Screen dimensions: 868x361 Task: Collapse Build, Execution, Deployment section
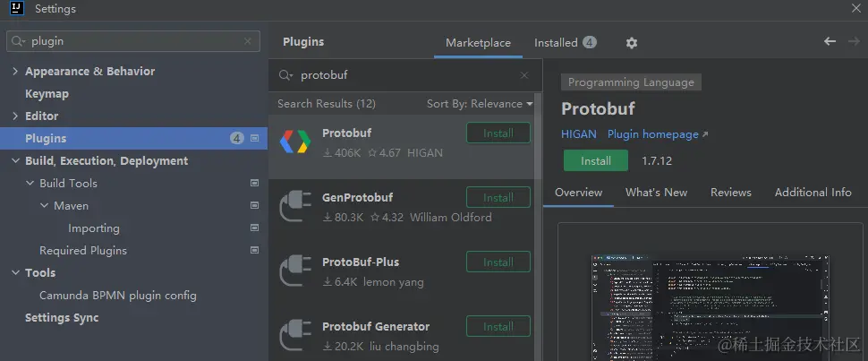click(15, 161)
